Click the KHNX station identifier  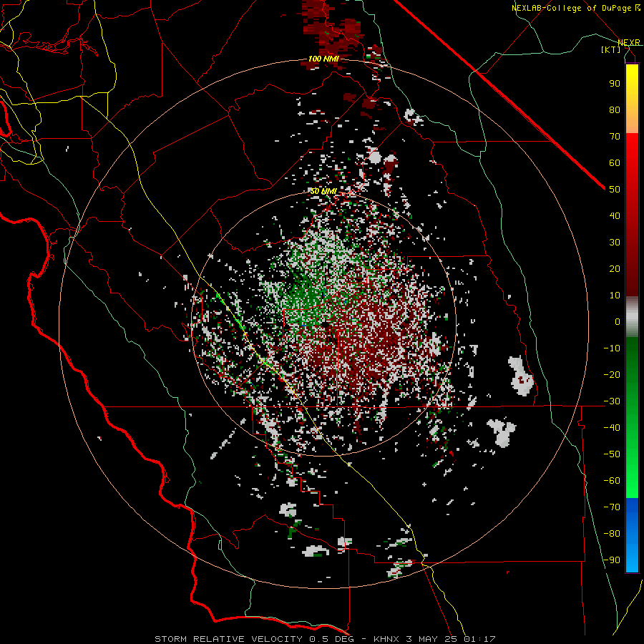coord(386,639)
